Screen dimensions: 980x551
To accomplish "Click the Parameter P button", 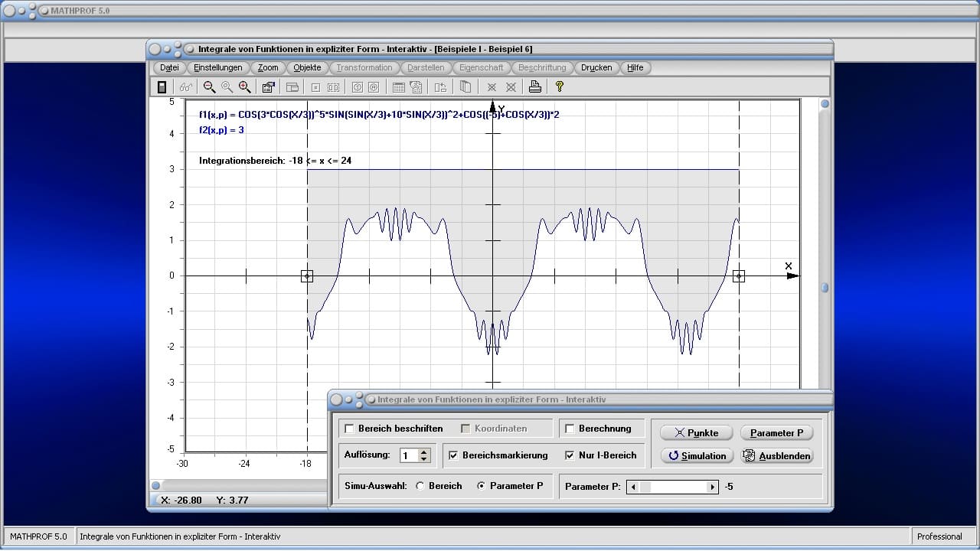I will point(776,432).
